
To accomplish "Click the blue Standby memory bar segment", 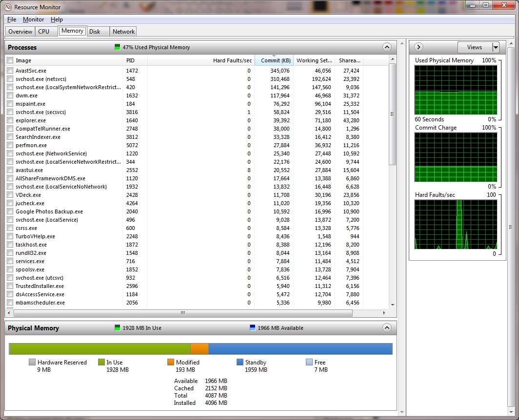I will coord(300,349).
